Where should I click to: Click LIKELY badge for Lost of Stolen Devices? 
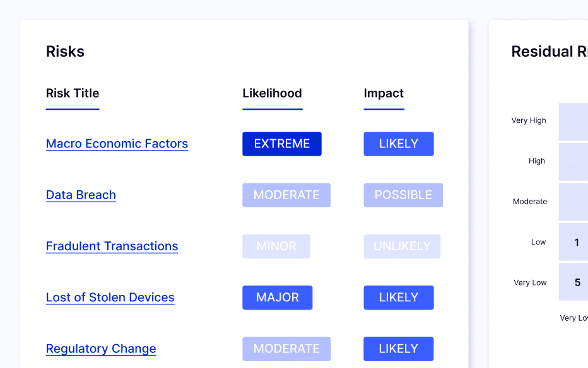pos(398,297)
